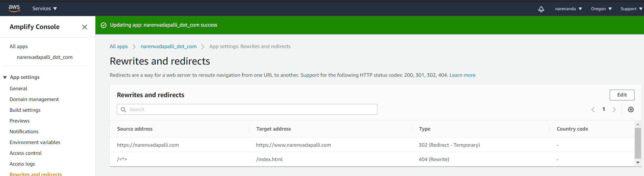Viewport: 644px width, 176px height.
Task: Open the Services dropdown menu
Action: 44,9
